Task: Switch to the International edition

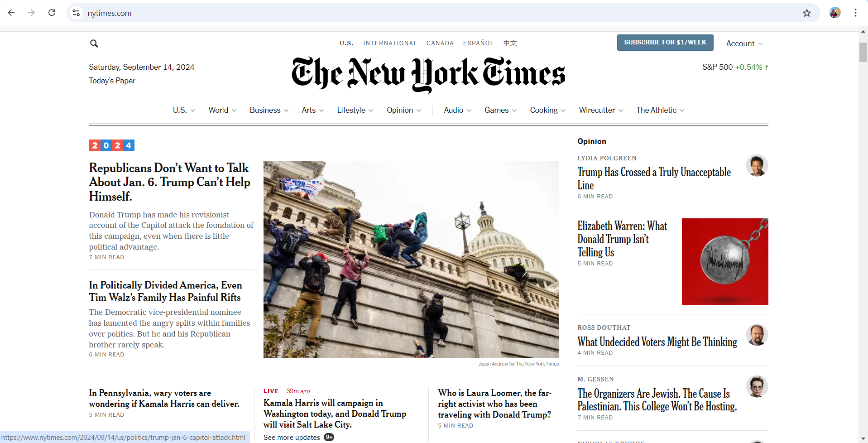Action: 390,43
